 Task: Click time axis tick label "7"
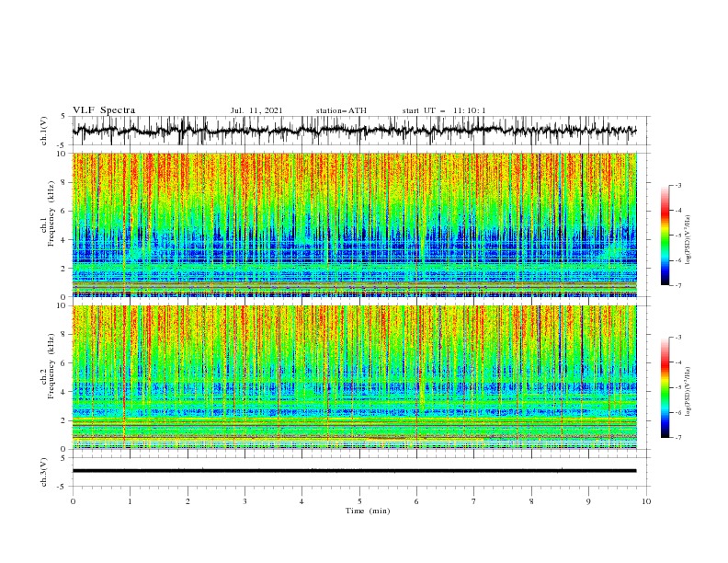473,501
